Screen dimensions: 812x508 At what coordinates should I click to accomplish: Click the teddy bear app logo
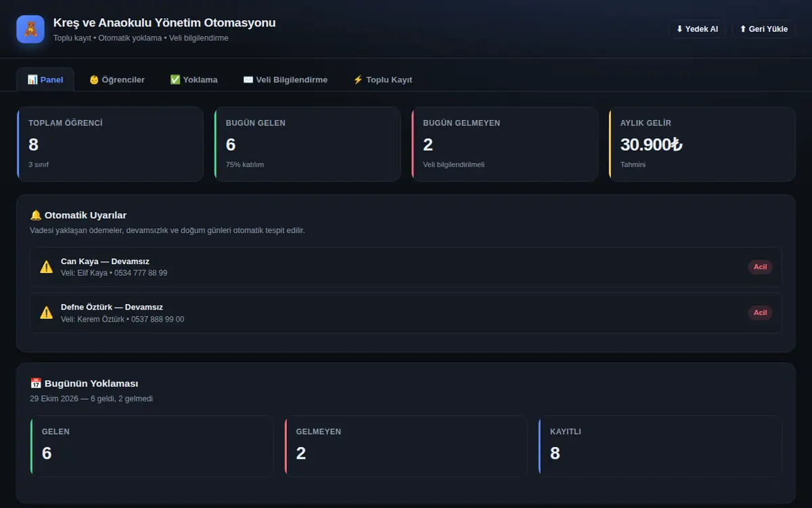click(30, 29)
